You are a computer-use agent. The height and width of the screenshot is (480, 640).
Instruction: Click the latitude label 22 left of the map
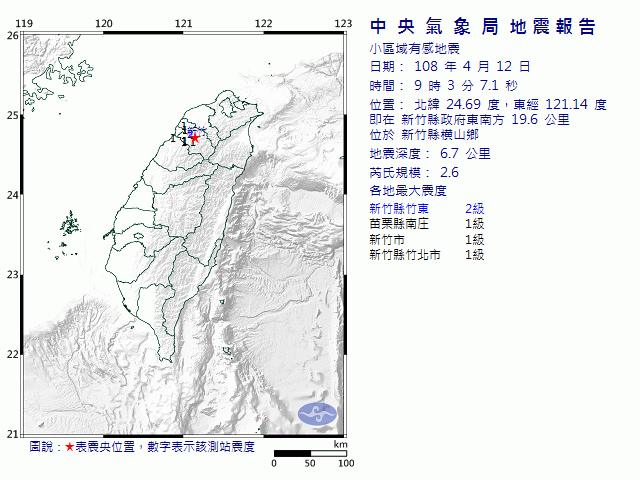coord(12,354)
